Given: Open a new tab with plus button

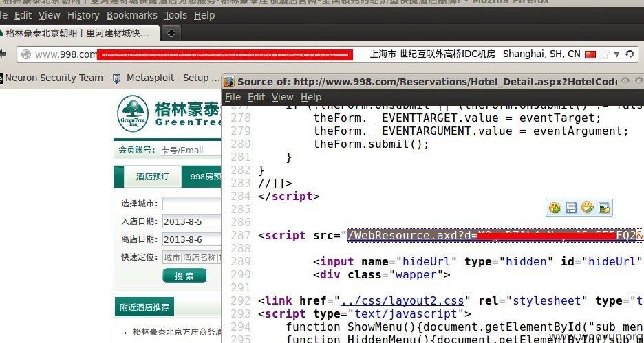Looking at the screenshot, I should click(x=171, y=33).
